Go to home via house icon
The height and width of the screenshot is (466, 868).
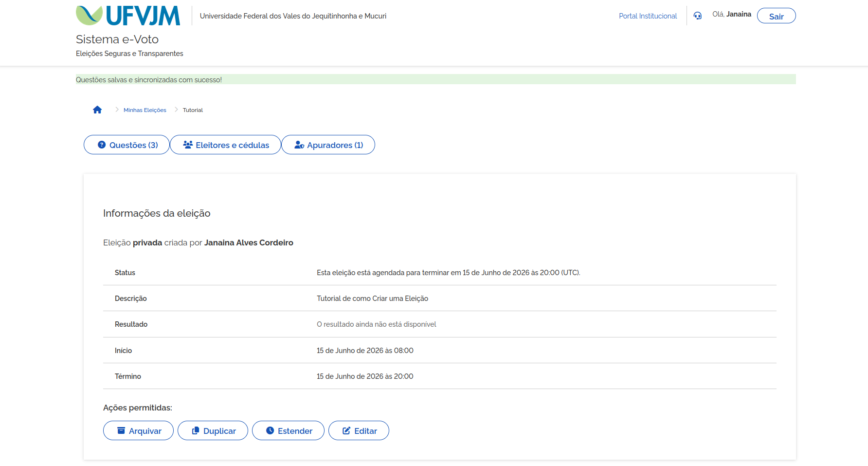(x=97, y=110)
